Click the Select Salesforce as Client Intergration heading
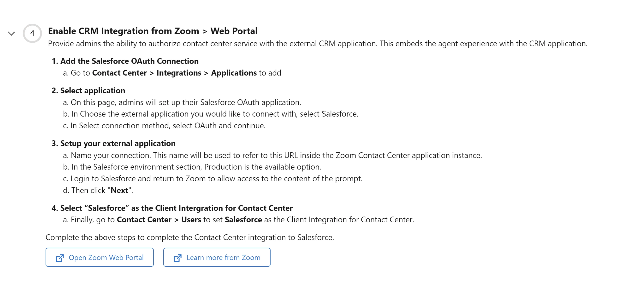This screenshot has width=644, height=289. pyautogui.click(x=172, y=208)
